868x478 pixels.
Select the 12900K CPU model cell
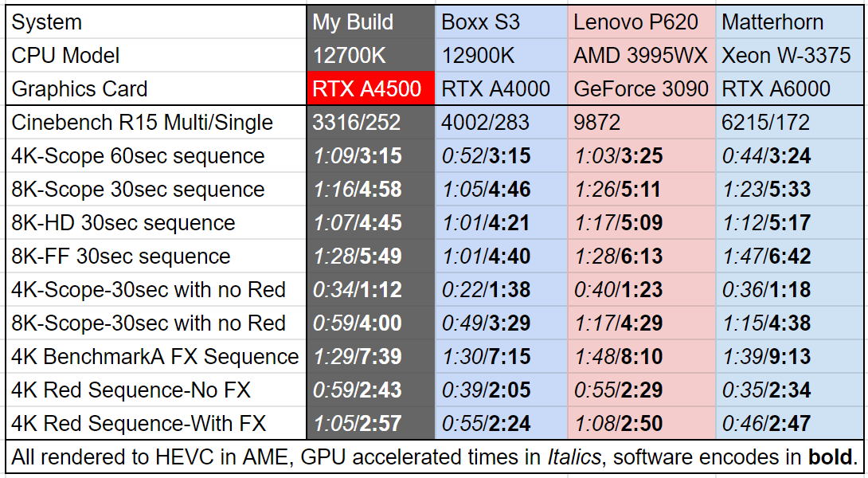tap(502, 56)
